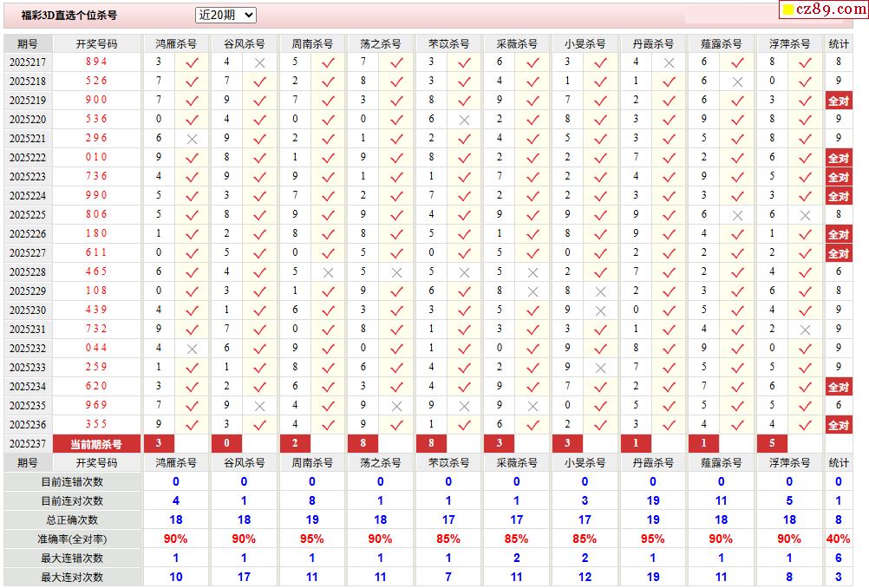
Task: Click 周南杀号 accuracy value 95%
Action: click(312, 539)
